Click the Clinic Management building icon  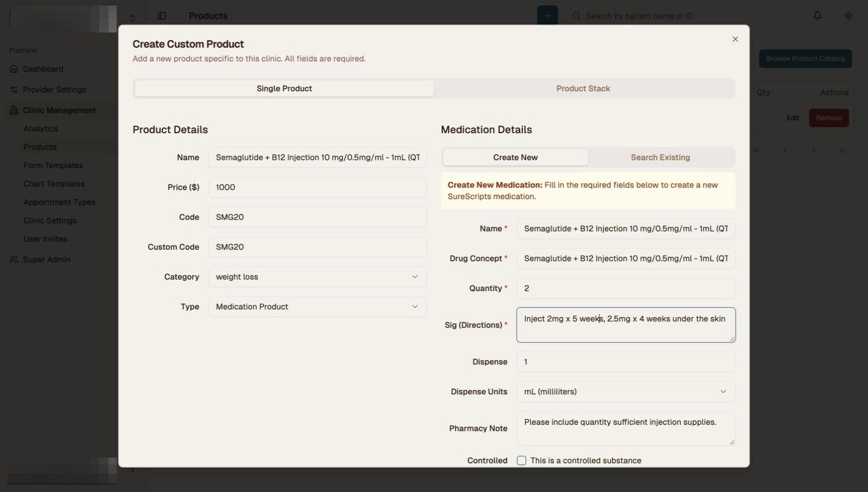14,110
